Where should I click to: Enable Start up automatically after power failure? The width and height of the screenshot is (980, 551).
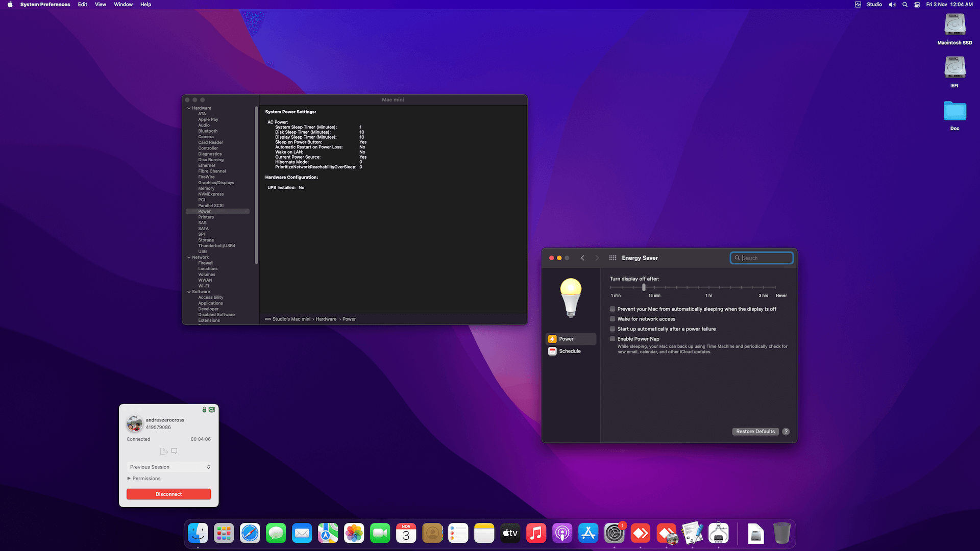[x=612, y=329]
